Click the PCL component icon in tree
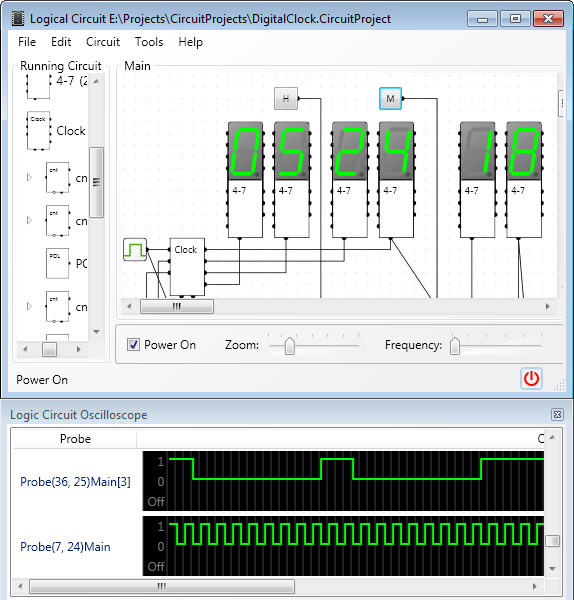Image resolution: width=574 pixels, height=600 pixels. [57, 264]
